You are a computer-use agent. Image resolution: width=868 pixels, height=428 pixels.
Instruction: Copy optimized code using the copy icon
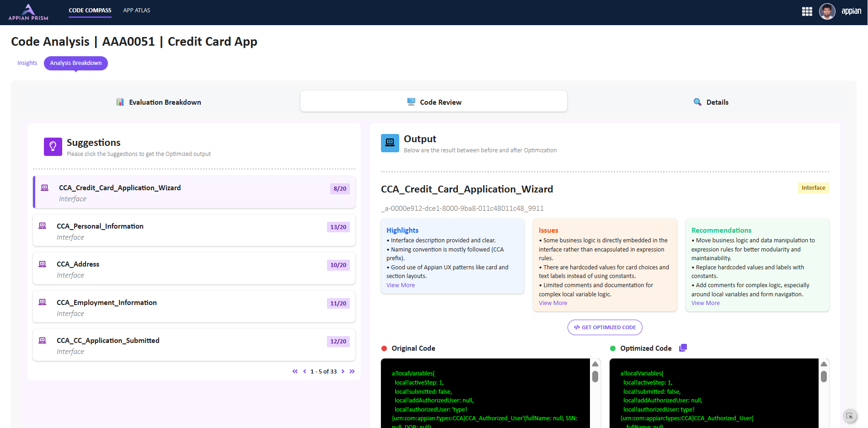point(683,348)
